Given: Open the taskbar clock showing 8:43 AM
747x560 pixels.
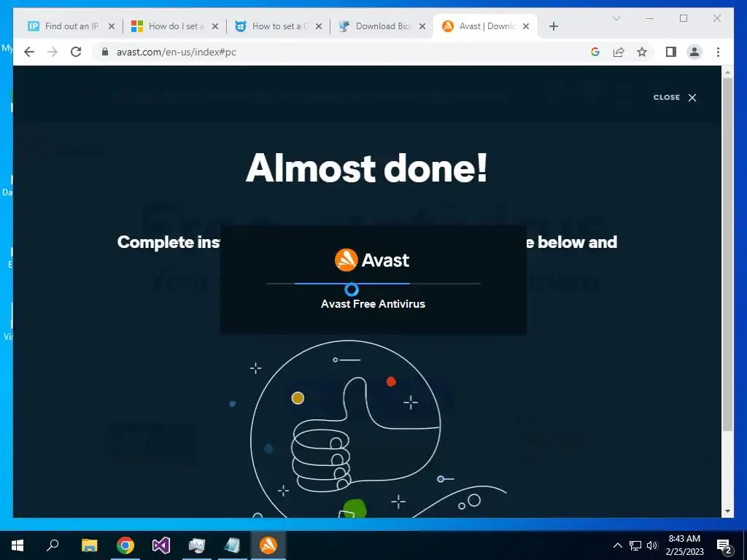Looking at the screenshot, I should pos(684,545).
